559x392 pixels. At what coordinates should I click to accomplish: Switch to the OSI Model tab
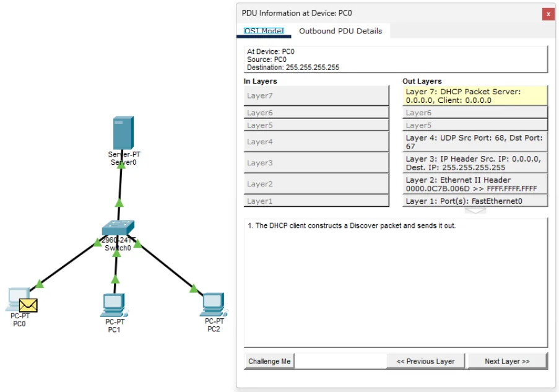(264, 31)
